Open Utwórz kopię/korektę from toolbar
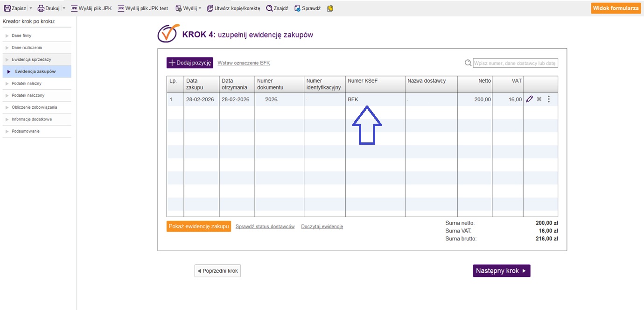This screenshot has width=644, height=310. tap(233, 8)
